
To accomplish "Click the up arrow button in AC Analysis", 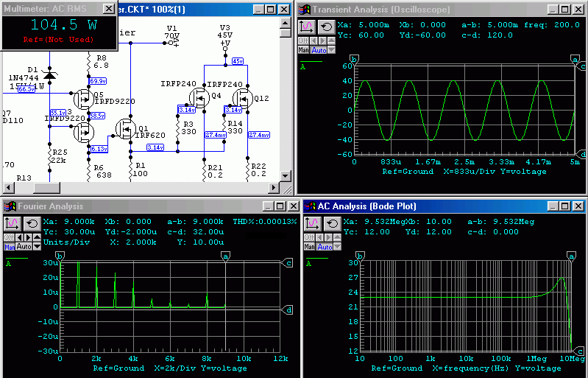I will (337, 237).
